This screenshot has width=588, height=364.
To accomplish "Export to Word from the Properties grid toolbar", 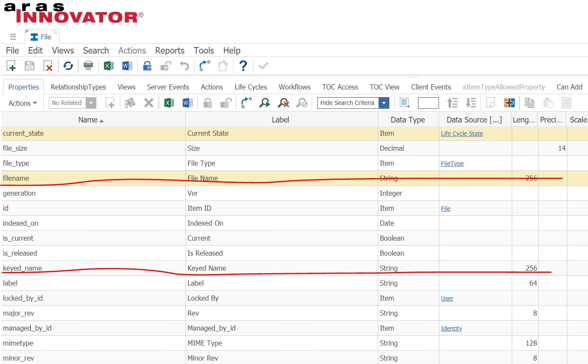I will point(187,103).
